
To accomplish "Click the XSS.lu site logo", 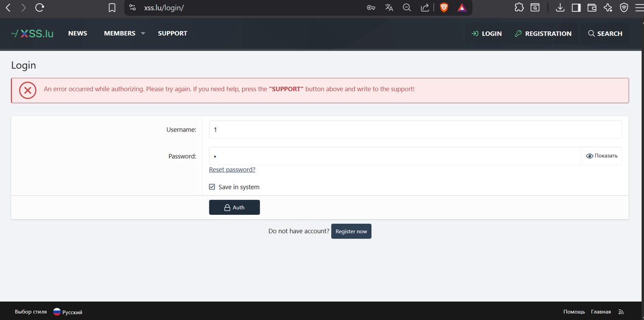I will coord(32,33).
